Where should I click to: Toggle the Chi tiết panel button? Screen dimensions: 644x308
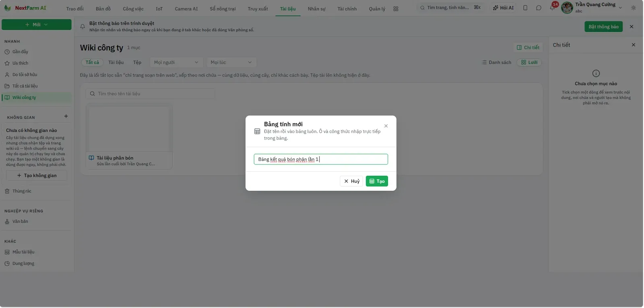click(528, 47)
